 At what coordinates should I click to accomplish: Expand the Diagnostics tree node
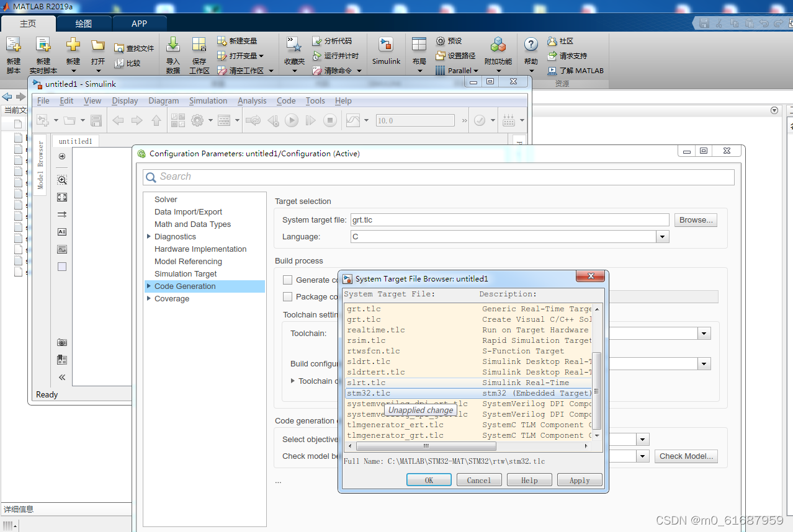149,236
